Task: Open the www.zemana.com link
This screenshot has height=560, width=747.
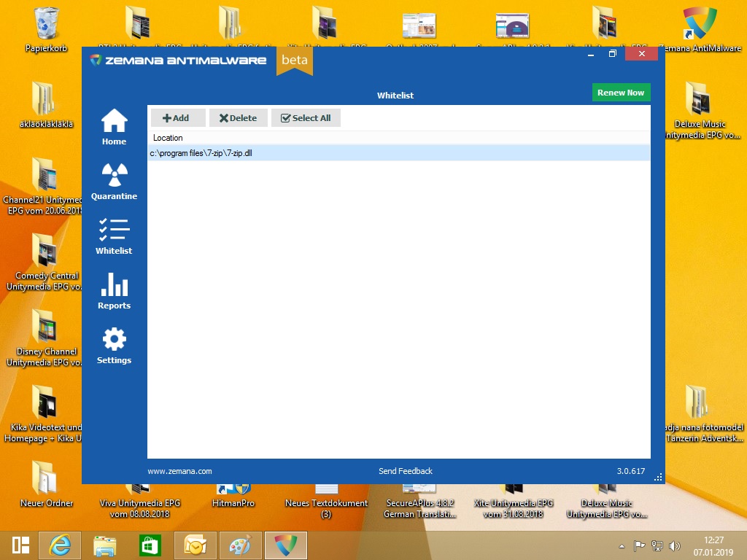Action: point(179,471)
